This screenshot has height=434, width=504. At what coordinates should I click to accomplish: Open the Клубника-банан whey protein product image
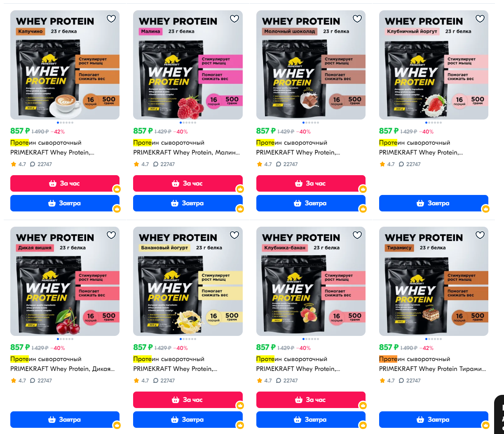pos(311,281)
